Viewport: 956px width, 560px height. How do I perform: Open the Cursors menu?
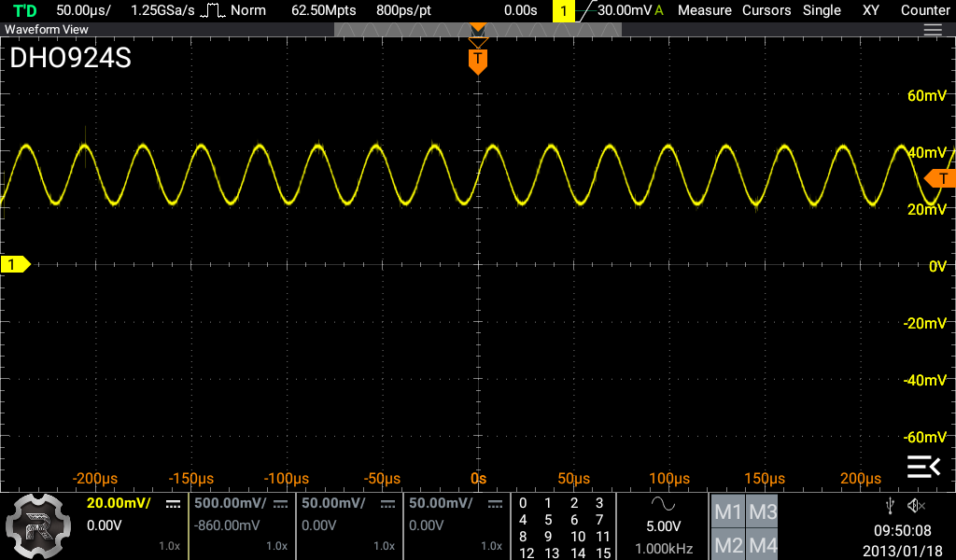(x=766, y=10)
